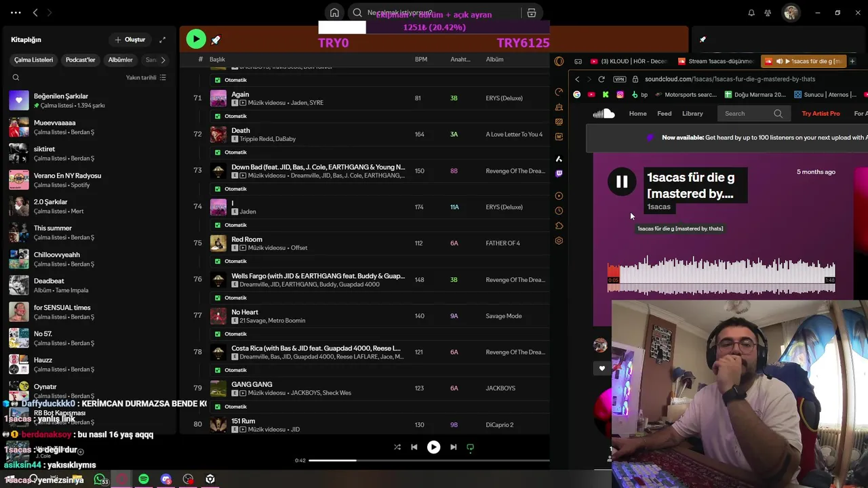Open the history clock icon in the Opera sidebar
868x488 pixels.
[x=559, y=211]
